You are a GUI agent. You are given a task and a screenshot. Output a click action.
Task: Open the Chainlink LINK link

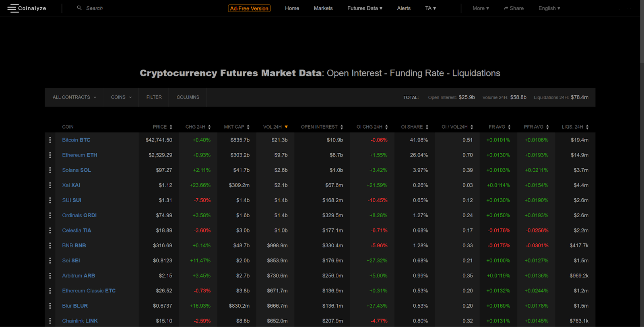[x=80, y=321]
